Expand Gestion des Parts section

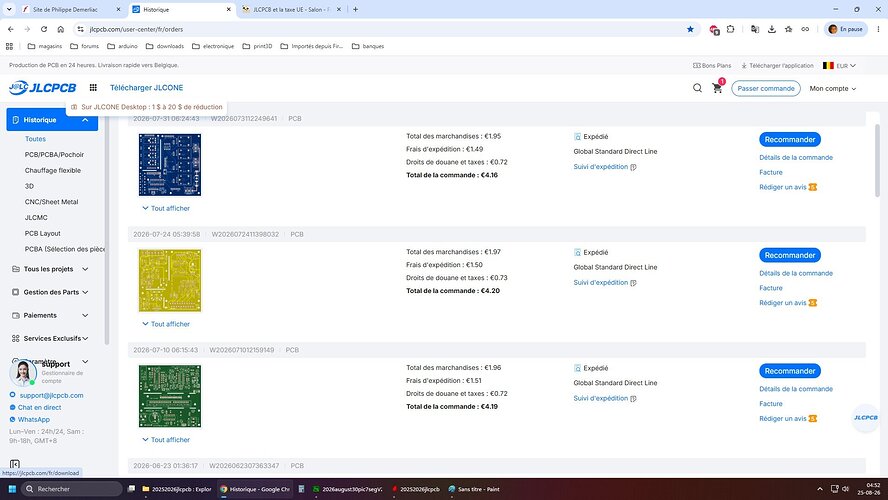85,292
